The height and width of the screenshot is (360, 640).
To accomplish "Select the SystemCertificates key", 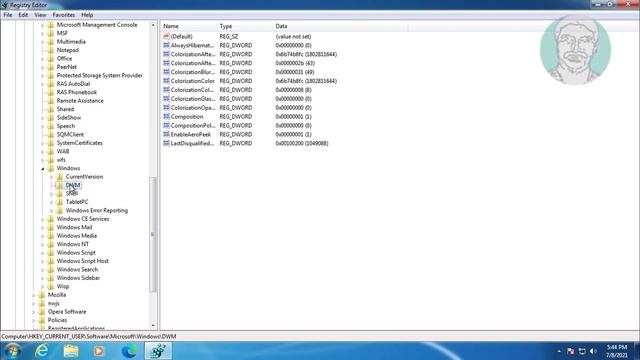I will pyautogui.click(x=80, y=143).
